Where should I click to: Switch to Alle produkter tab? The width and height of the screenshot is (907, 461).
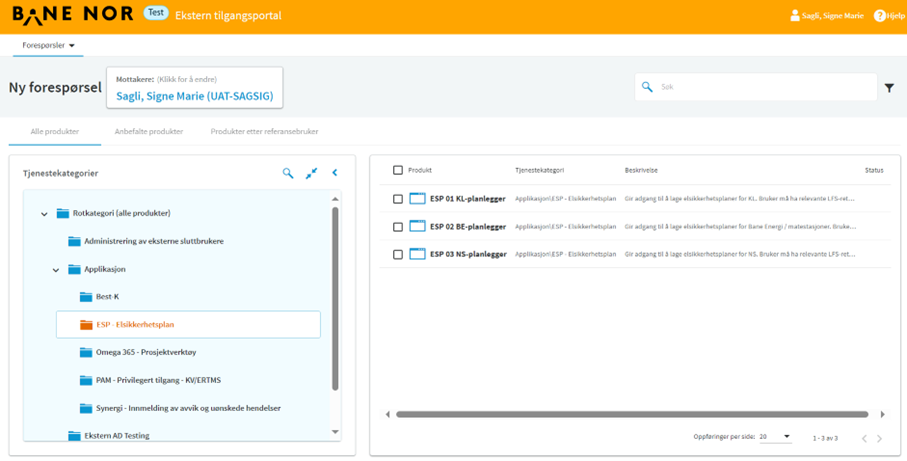tap(54, 131)
